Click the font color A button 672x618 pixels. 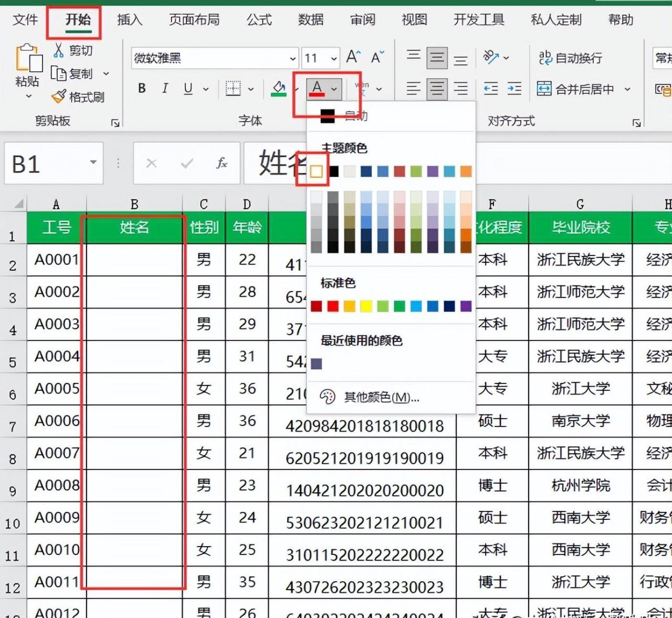click(317, 88)
